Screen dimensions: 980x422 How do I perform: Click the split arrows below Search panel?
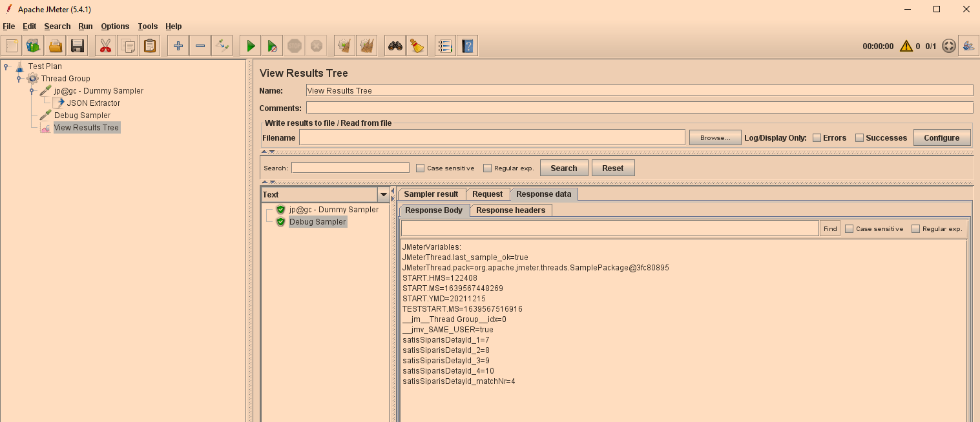pos(268,182)
